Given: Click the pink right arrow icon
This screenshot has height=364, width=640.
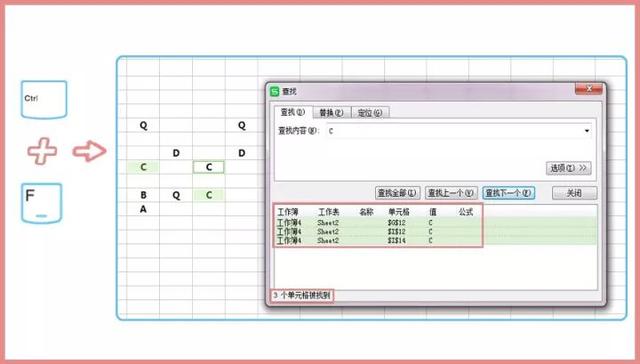Looking at the screenshot, I should click(x=89, y=151).
